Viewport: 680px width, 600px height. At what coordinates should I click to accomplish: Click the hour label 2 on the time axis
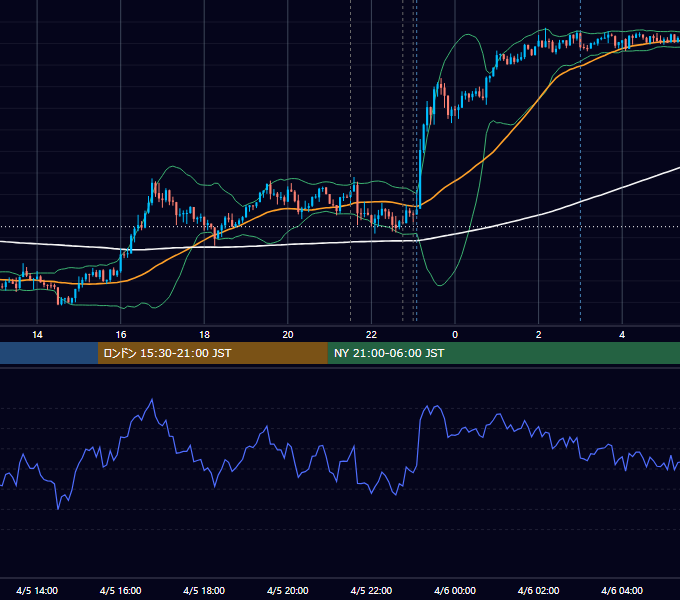(538, 335)
